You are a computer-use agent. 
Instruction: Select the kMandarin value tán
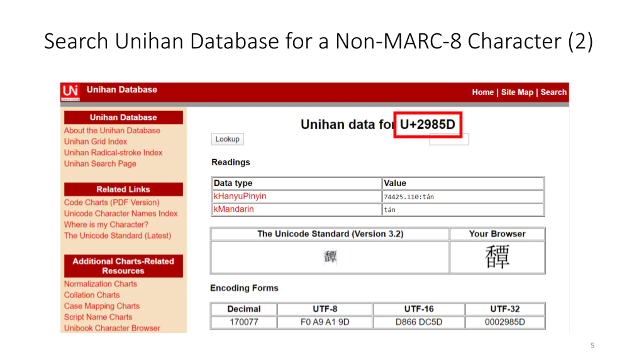click(390, 210)
